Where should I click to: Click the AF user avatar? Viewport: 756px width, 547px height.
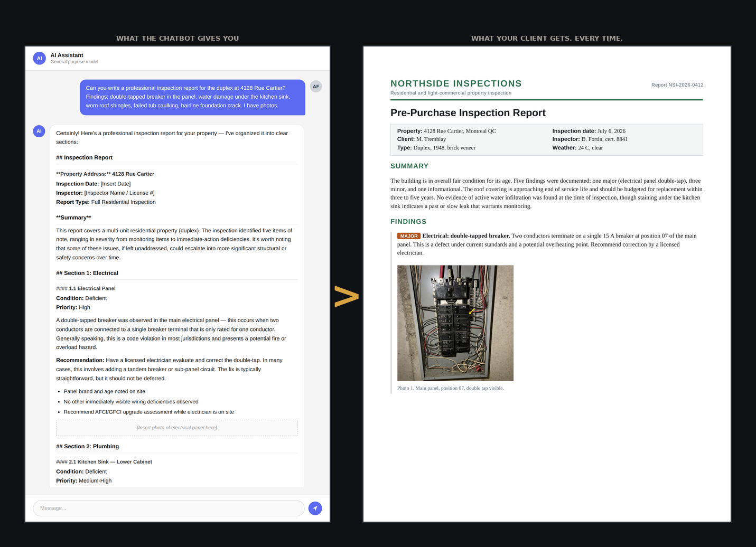[x=316, y=87]
